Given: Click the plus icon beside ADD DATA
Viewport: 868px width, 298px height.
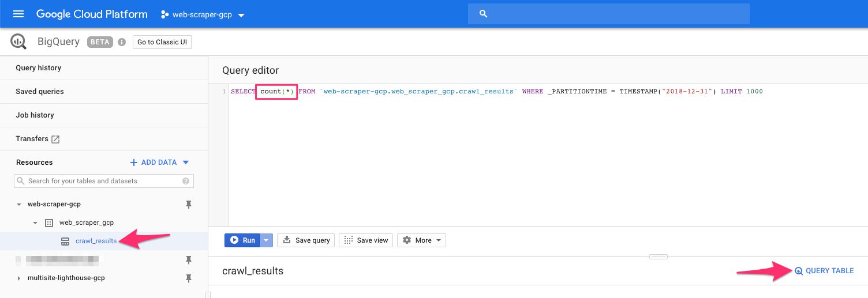Looking at the screenshot, I should click(x=134, y=163).
